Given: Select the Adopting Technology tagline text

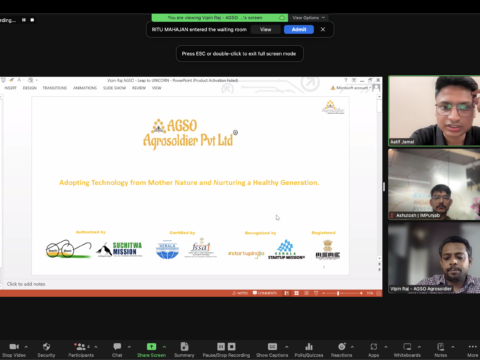Looking at the screenshot, I should coord(189,183).
